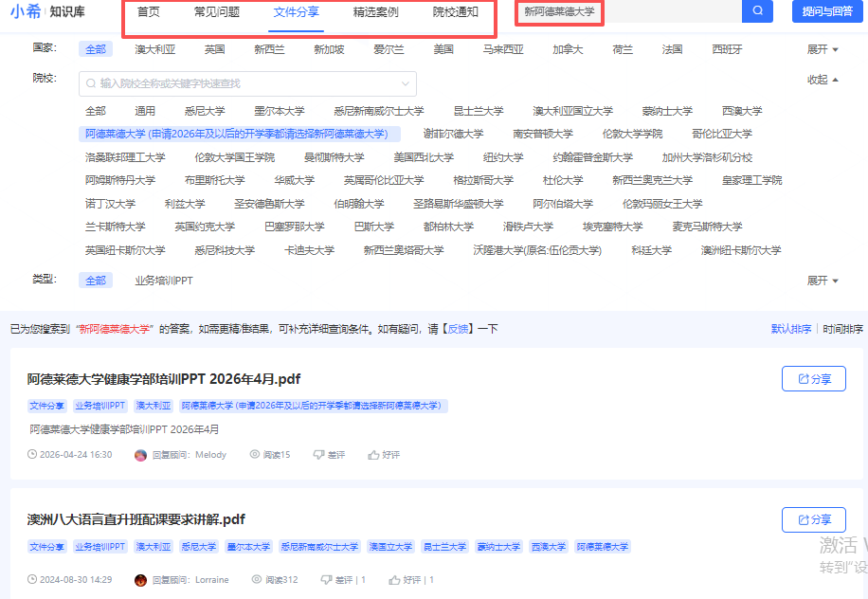
Task: Click 差评 thumbs-down on 阿德莱德大学健康学部培训PPT
Action: [329, 455]
